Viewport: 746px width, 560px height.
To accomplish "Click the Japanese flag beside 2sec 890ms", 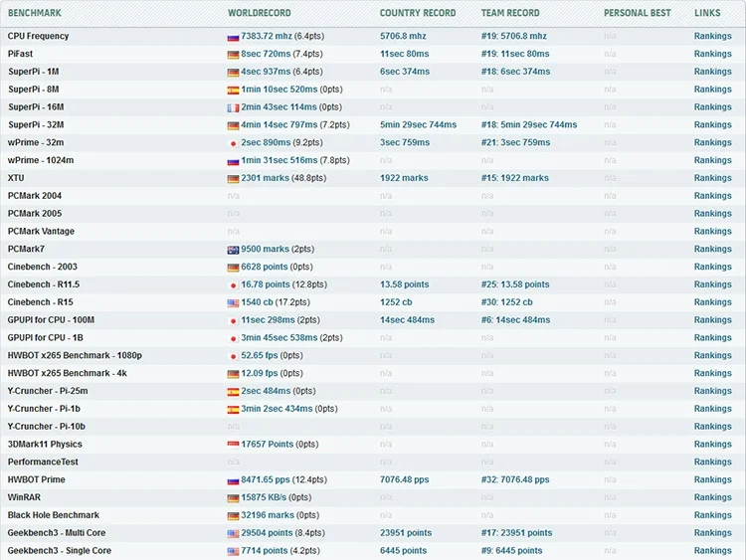I will click(233, 143).
